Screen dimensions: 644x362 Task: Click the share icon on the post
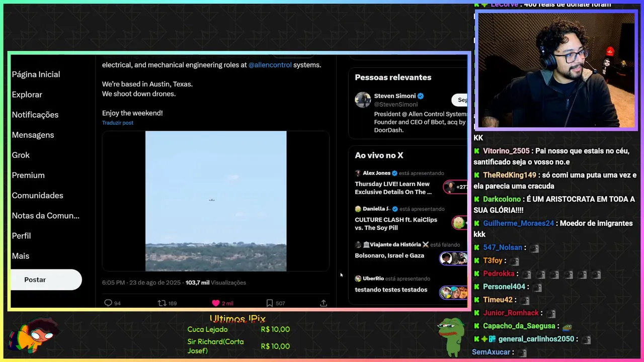[x=324, y=303]
